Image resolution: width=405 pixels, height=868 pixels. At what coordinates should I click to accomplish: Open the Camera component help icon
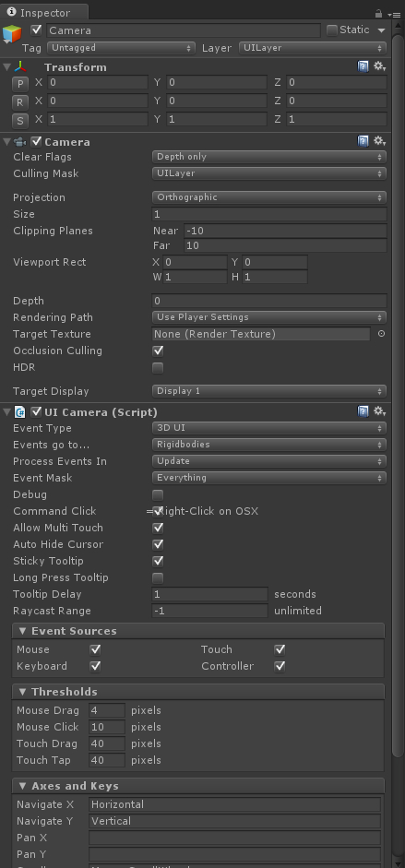point(363,141)
